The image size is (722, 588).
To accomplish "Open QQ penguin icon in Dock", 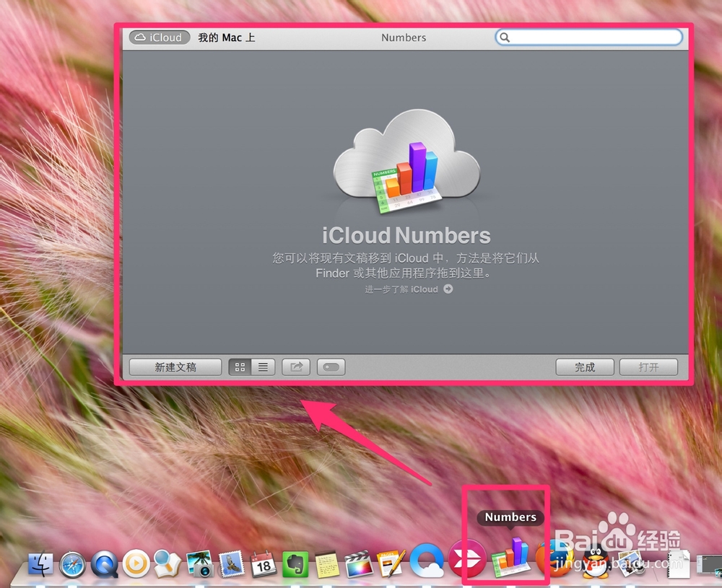I will pos(596,562).
